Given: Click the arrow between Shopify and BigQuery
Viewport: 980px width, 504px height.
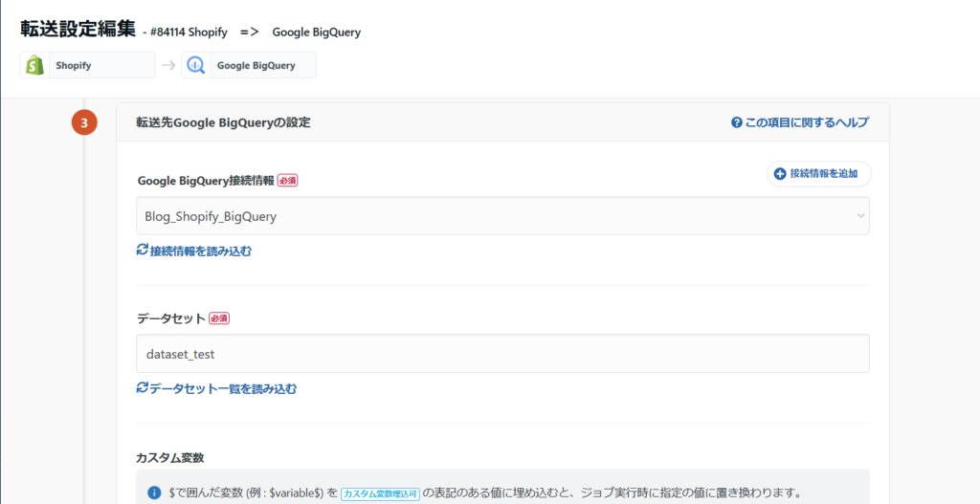Looking at the screenshot, I should pos(167,65).
